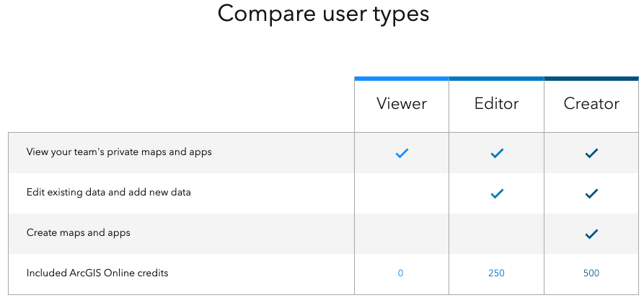This screenshot has width=644, height=303.
Task: Click Editor checkmark for editing existing data
Action: [x=497, y=193]
